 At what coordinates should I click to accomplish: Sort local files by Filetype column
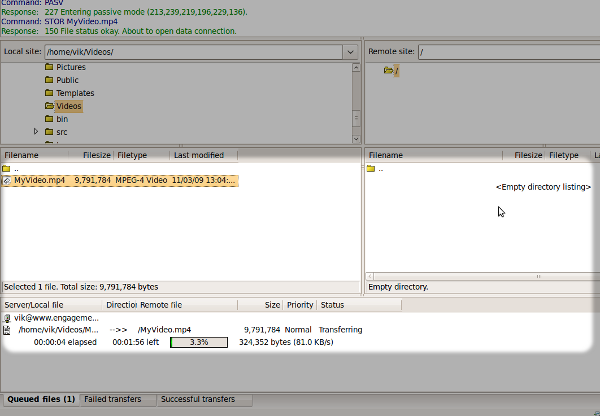(x=142, y=155)
